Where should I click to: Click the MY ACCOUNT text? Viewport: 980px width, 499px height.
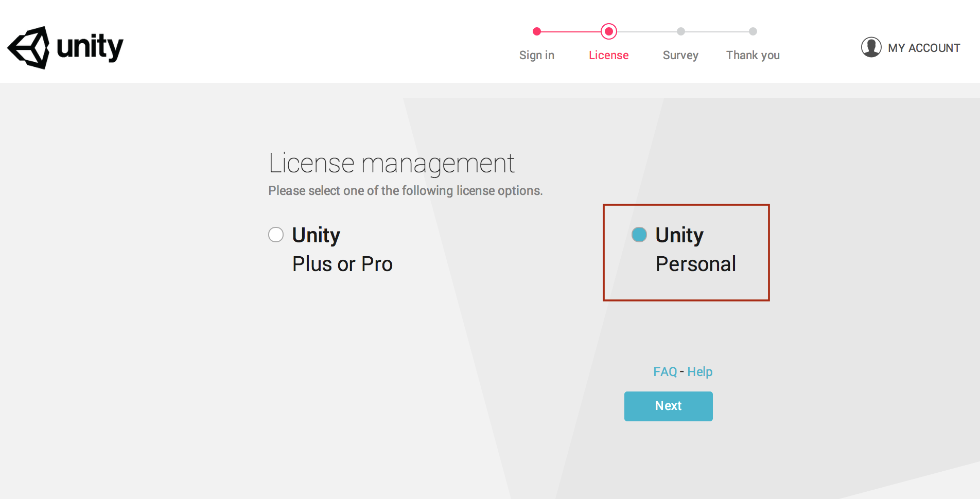(x=924, y=48)
